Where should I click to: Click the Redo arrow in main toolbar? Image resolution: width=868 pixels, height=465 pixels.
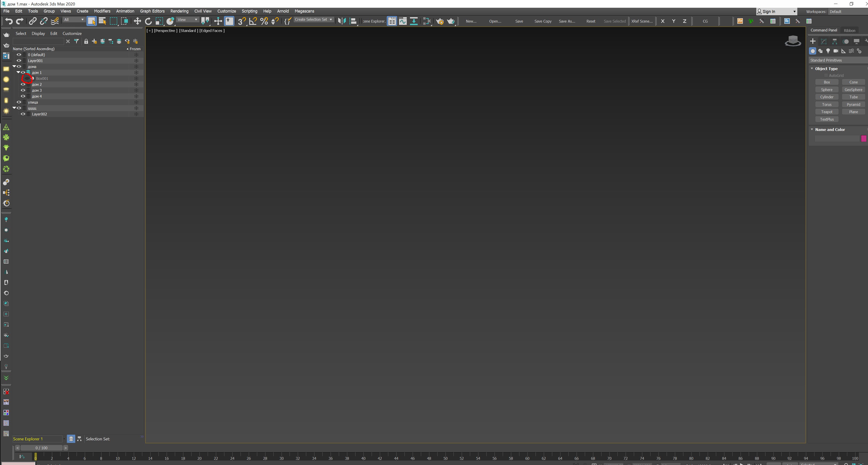pos(20,21)
